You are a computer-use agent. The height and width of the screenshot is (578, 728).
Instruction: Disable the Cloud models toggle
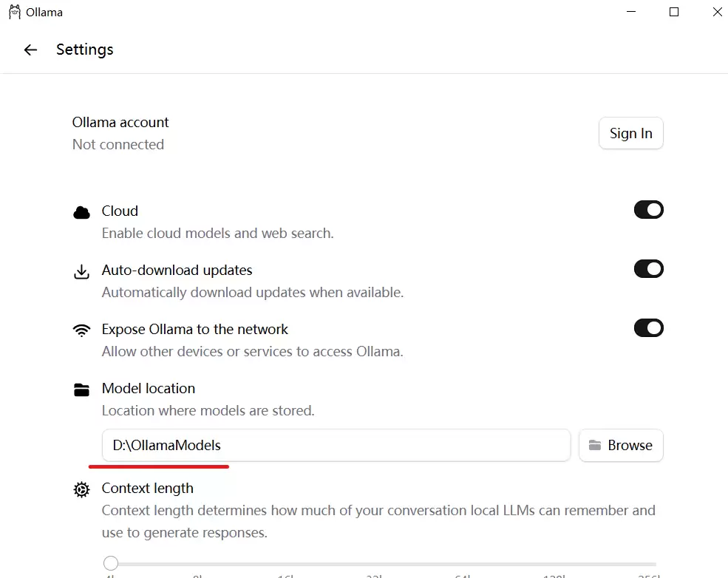click(x=648, y=210)
